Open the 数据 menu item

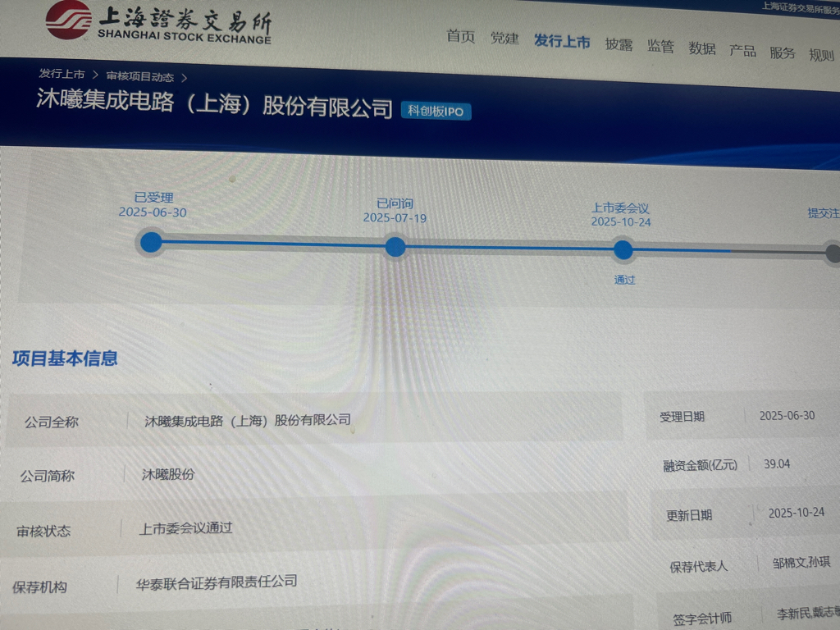pyautogui.click(x=702, y=48)
